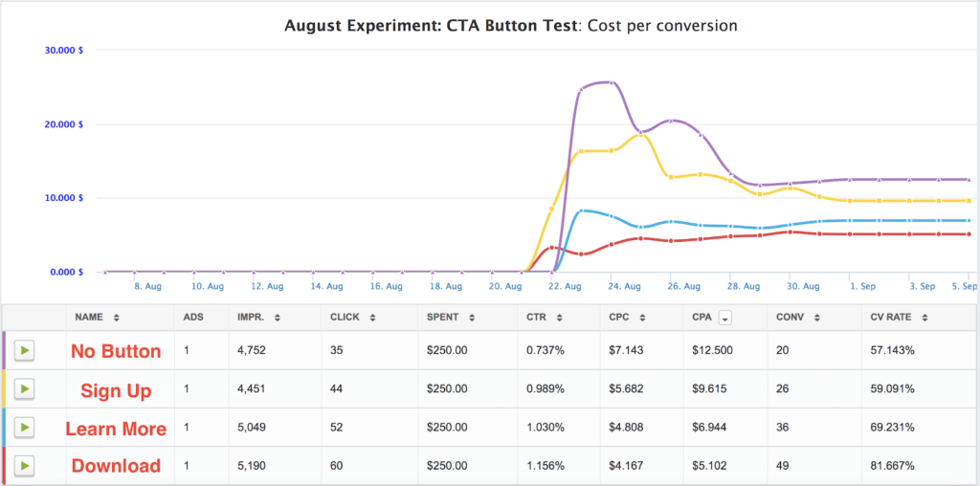
Task: Toggle the CPA column sort arrow
Action: [x=725, y=317]
